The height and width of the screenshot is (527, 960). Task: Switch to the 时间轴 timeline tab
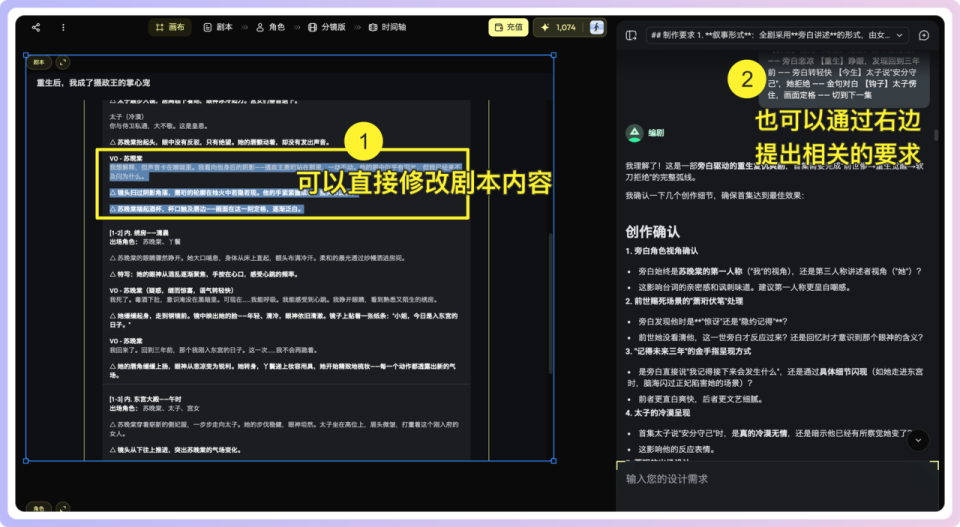pyautogui.click(x=388, y=28)
